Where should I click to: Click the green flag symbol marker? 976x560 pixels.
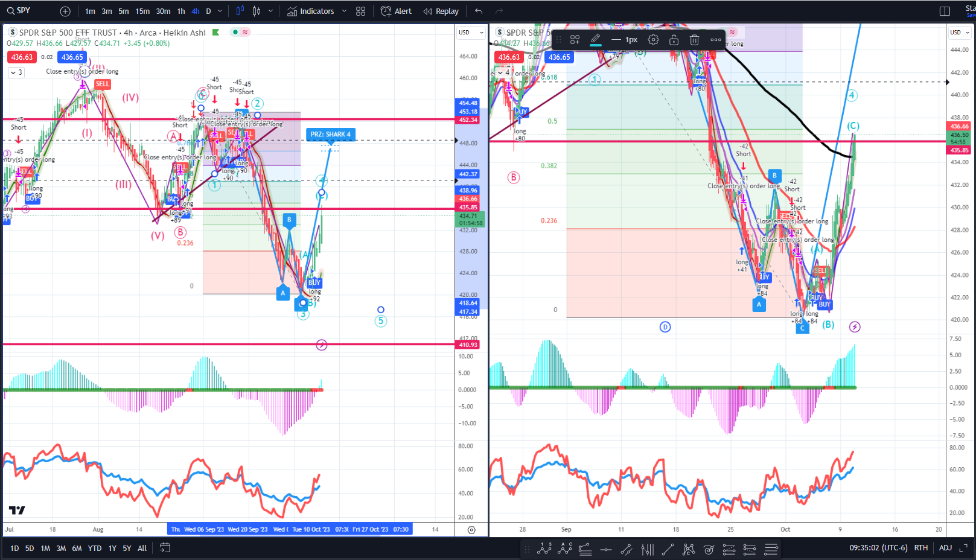pyautogui.click(x=215, y=32)
